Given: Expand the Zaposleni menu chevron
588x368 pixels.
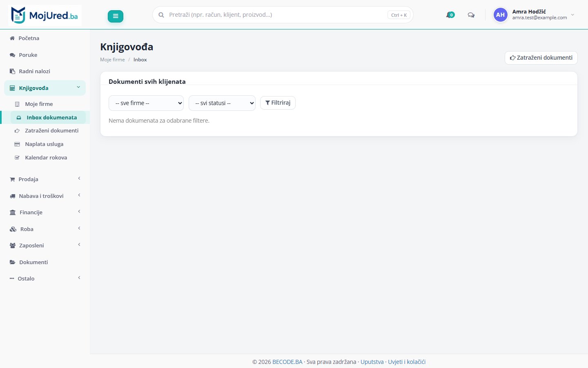Looking at the screenshot, I should [79, 245].
